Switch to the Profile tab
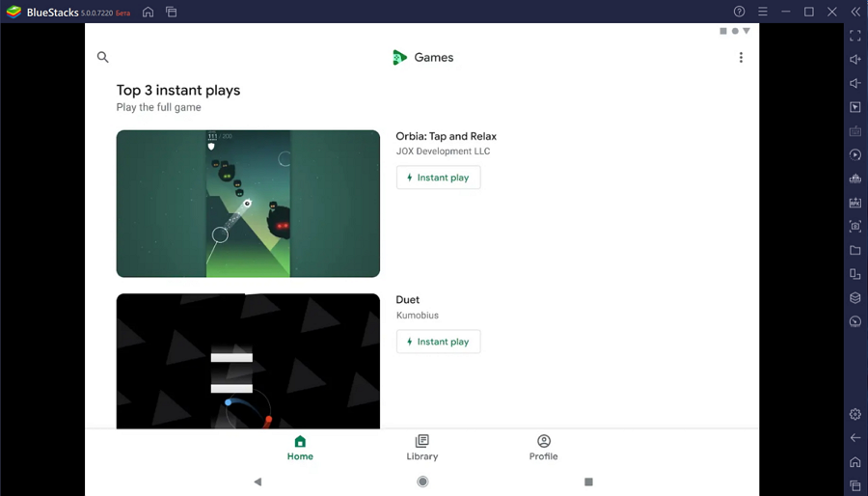This screenshot has height=496, width=868. pyautogui.click(x=544, y=448)
